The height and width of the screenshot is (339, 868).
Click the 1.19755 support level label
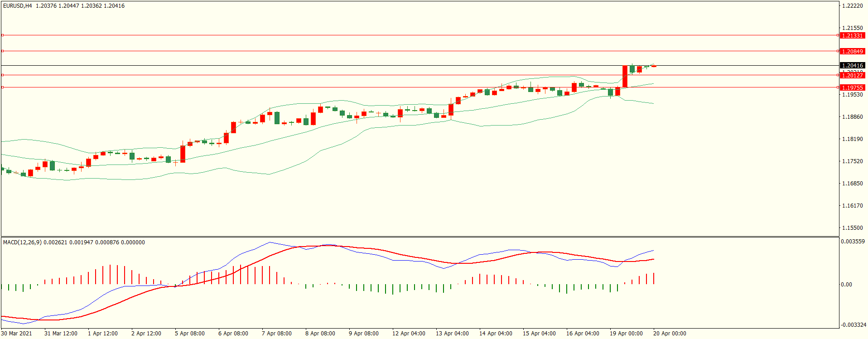coord(852,87)
